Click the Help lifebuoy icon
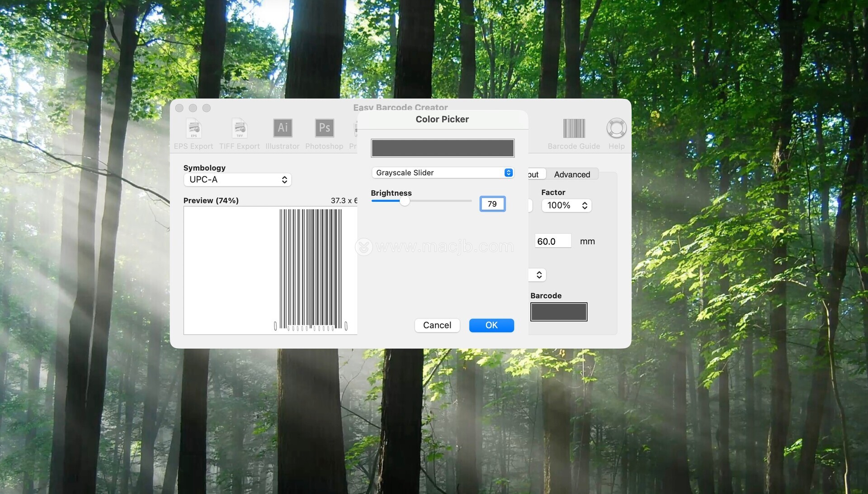Screen dimensions: 868x494 coord(616,128)
